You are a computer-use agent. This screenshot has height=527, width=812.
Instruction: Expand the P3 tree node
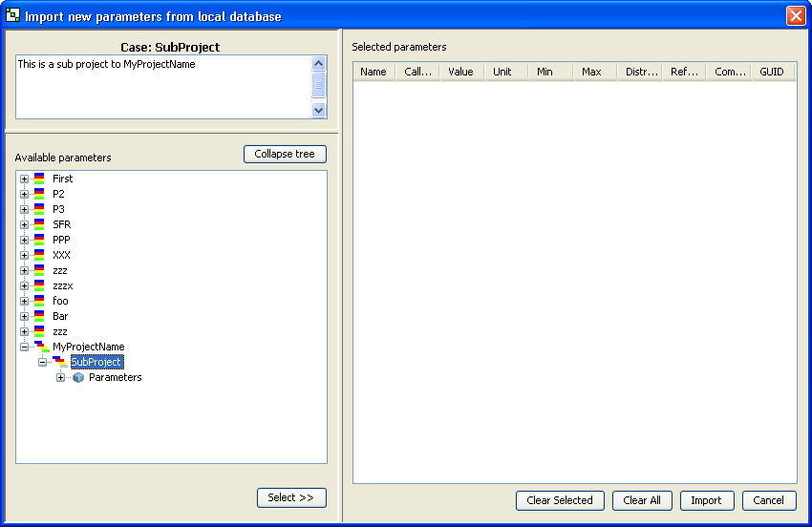click(x=24, y=210)
